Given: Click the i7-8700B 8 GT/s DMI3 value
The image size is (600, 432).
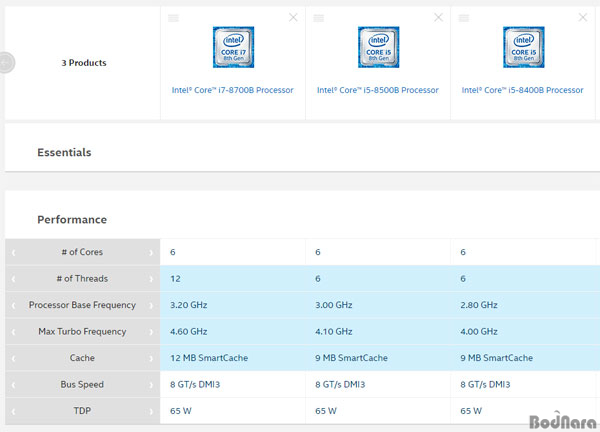Looking at the screenshot, I should [195, 384].
